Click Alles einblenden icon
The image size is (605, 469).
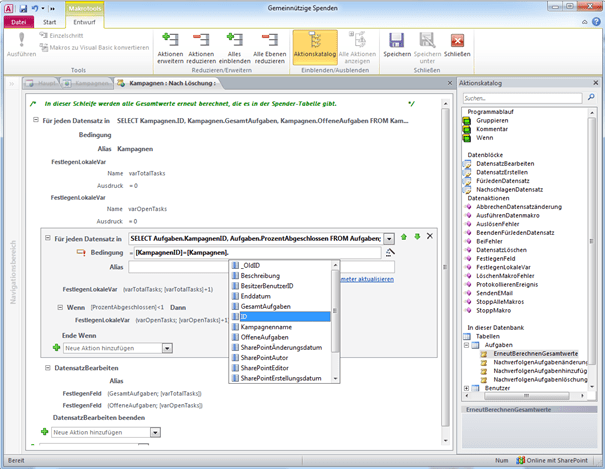click(235, 40)
